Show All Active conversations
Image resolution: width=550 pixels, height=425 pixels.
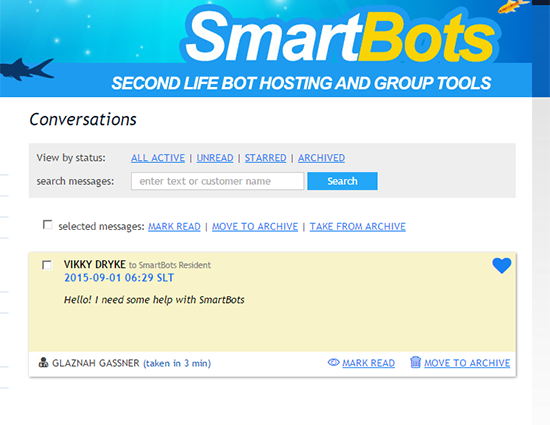coord(158,158)
